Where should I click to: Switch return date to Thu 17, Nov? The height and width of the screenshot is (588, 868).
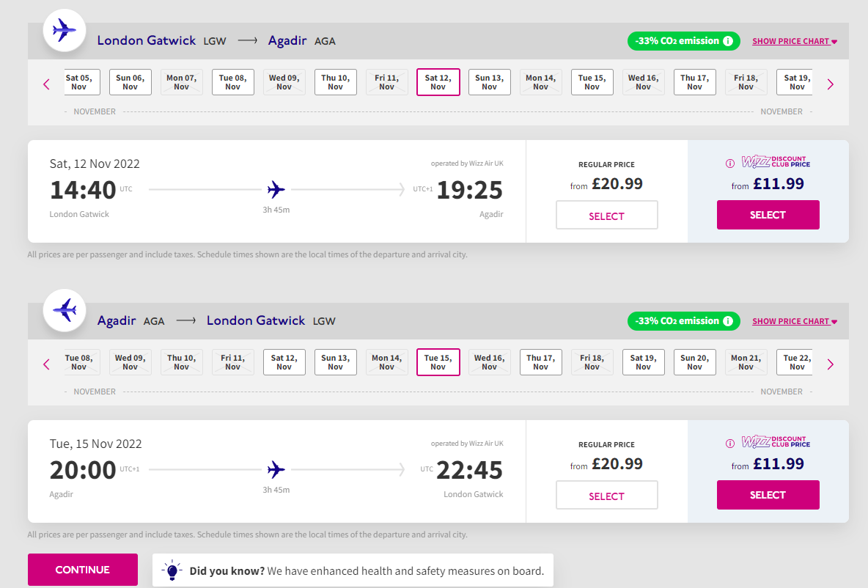pyautogui.click(x=541, y=362)
